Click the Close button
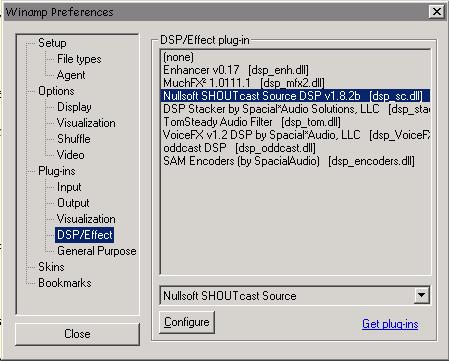The height and width of the screenshot is (361, 449). 77,334
